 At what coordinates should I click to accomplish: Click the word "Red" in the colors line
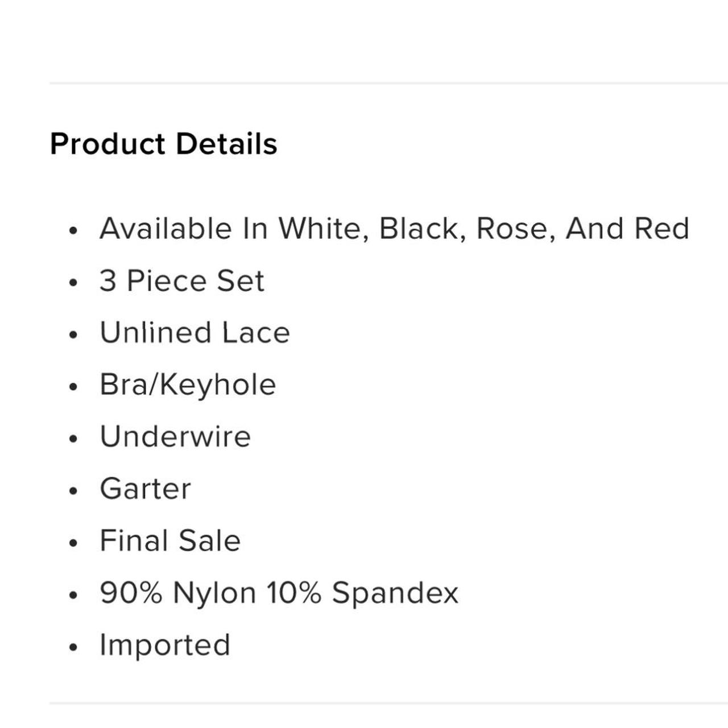(x=661, y=229)
